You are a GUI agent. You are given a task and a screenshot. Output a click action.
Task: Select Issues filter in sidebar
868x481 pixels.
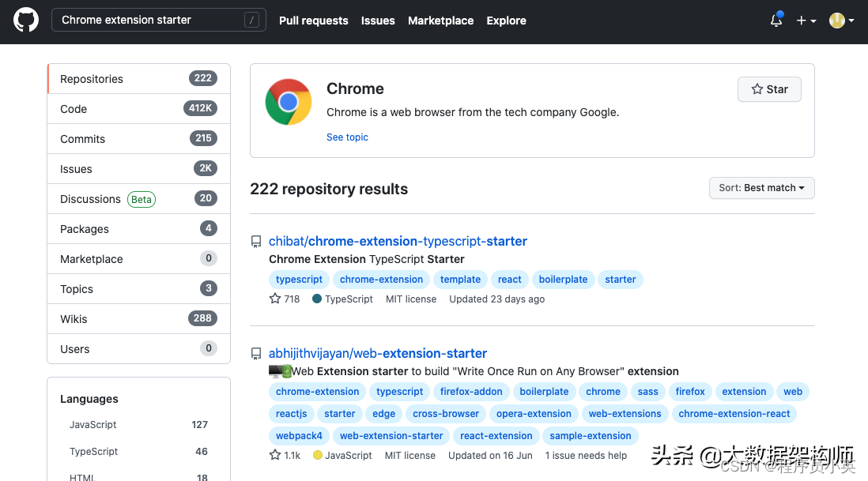[x=139, y=169]
